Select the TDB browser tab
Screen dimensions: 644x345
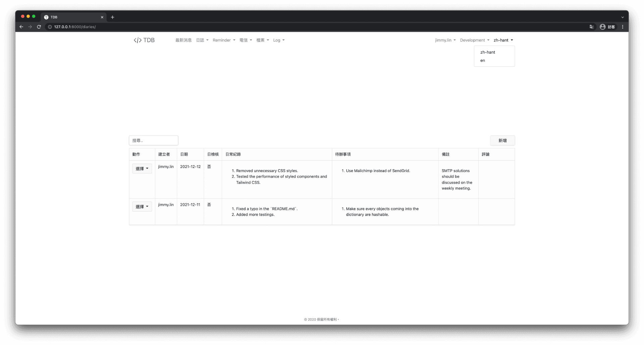pyautogui.click(x=73, y=17)
